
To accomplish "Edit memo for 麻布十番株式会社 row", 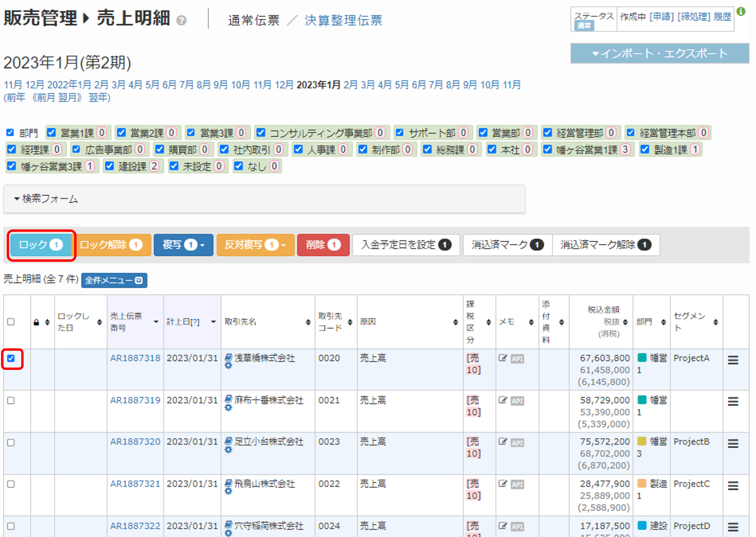I will 503,400.
